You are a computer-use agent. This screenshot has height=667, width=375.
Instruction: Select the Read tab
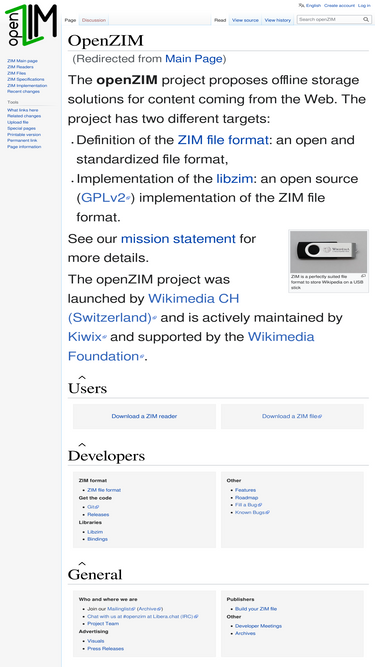coord(220,20)
